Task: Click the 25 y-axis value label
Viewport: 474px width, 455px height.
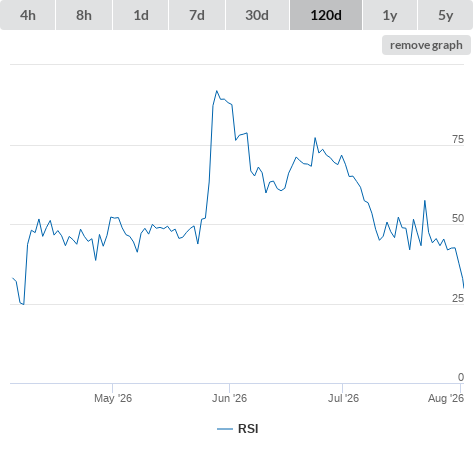Action: point(458,298)
